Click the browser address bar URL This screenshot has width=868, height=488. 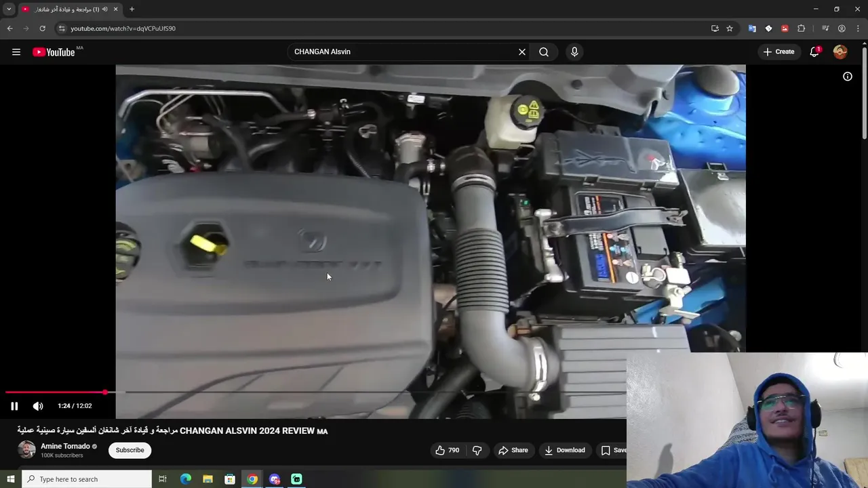pyautogui.click(x=123, y=28)
